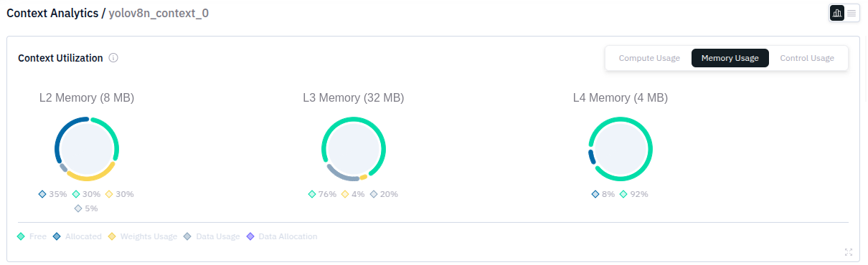
Task: Switch to chart view icon
Action: pos(836,13)
